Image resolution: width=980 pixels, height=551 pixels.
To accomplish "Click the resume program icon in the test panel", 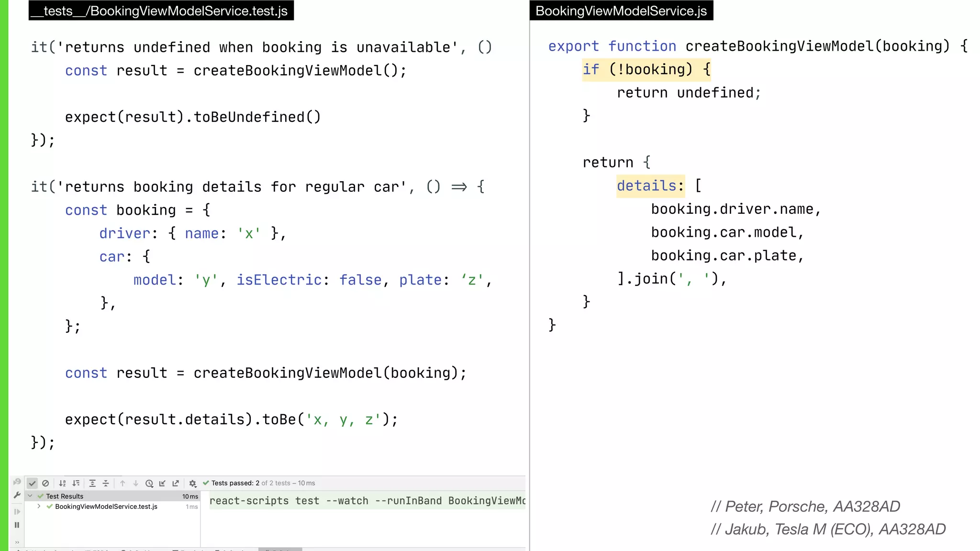I will point(17,512).
